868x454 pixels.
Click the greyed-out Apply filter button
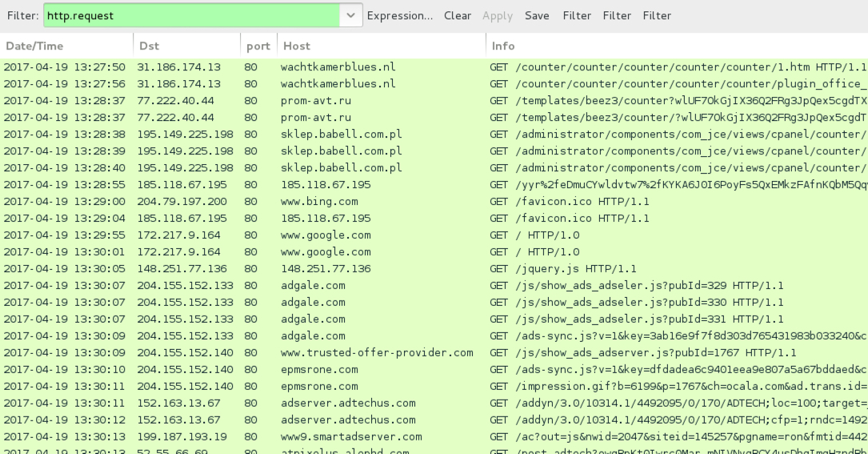click(x=497, y=15)
